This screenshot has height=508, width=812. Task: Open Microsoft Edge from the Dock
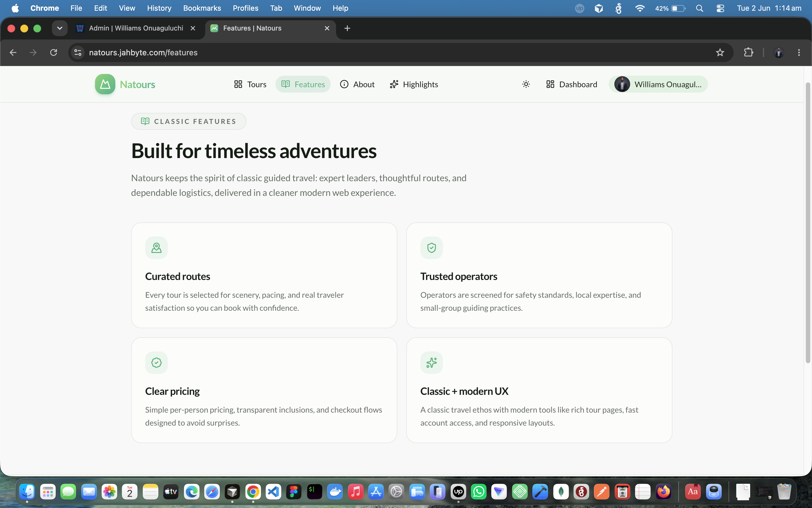point(192,492)
